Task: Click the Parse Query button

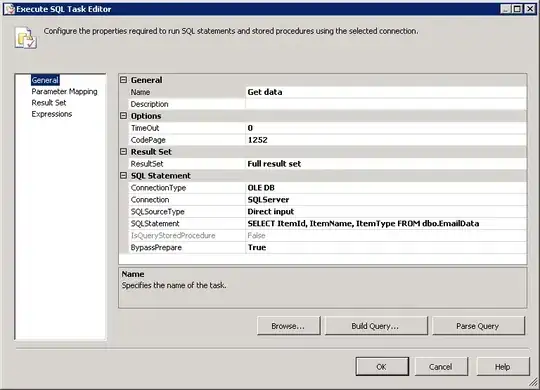Action: tap(478, 326)
